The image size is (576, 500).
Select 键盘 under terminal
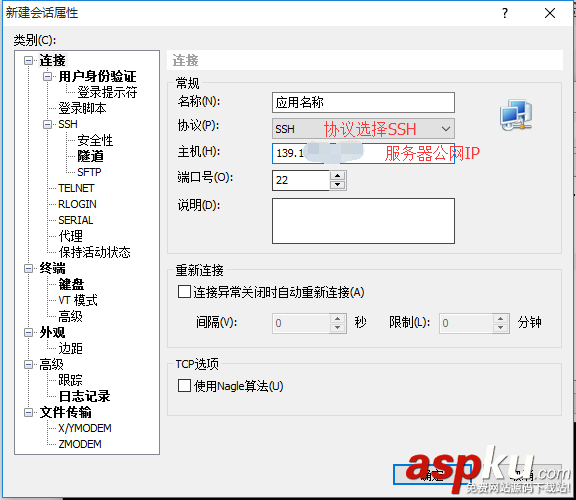pos(71,284)
